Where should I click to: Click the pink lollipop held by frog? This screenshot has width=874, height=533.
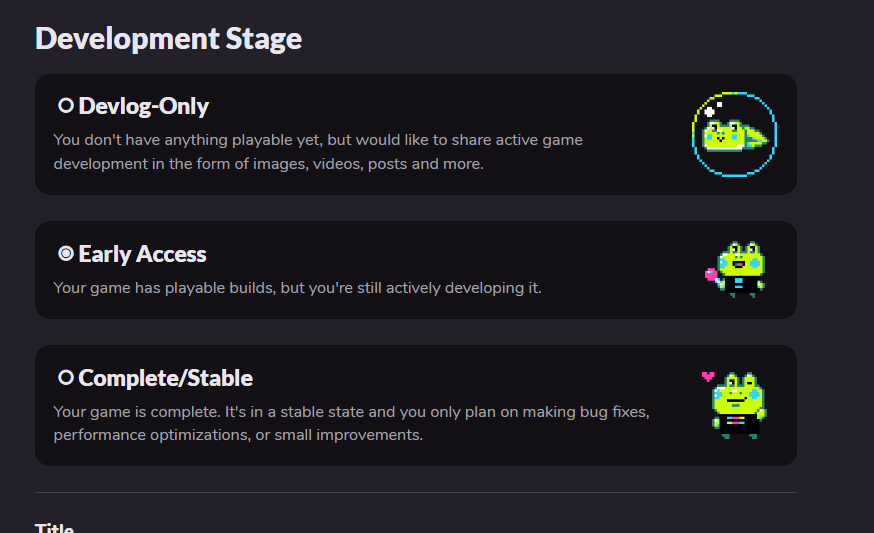click(x=711, y=274)
